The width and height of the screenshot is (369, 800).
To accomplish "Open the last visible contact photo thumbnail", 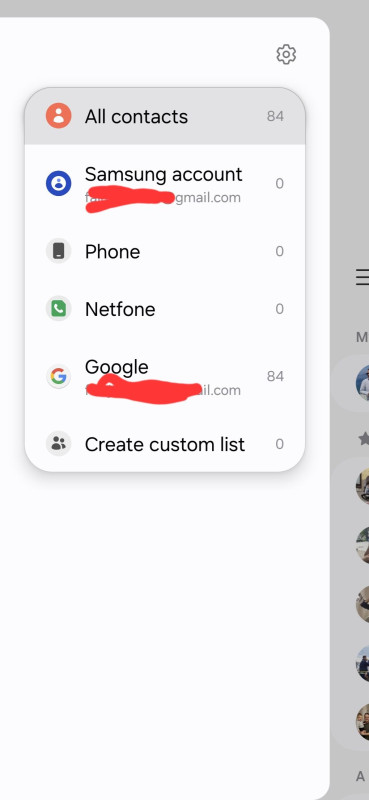I will (x=362, y=722).
